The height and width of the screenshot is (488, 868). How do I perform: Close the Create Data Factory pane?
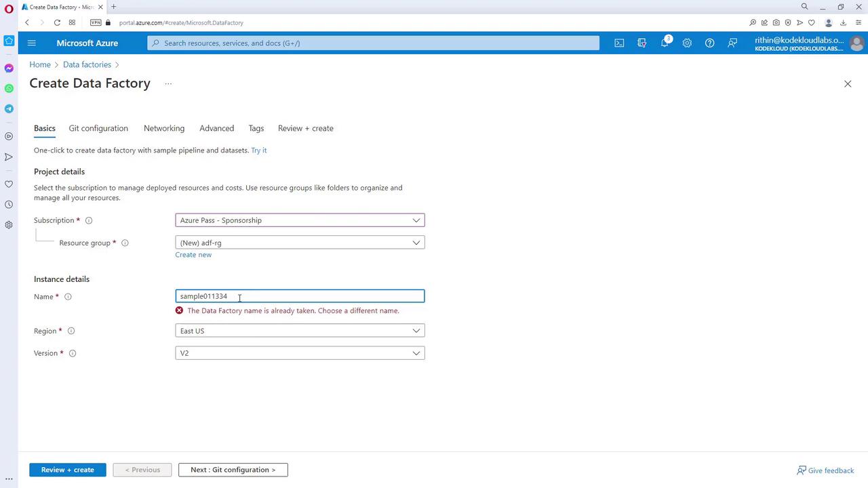point(848,84)
